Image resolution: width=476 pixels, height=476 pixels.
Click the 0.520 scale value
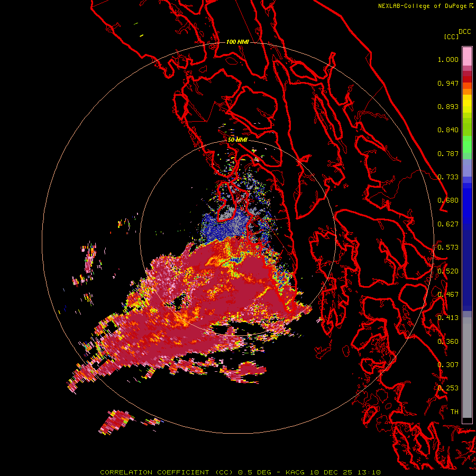[x=448, y=271]
